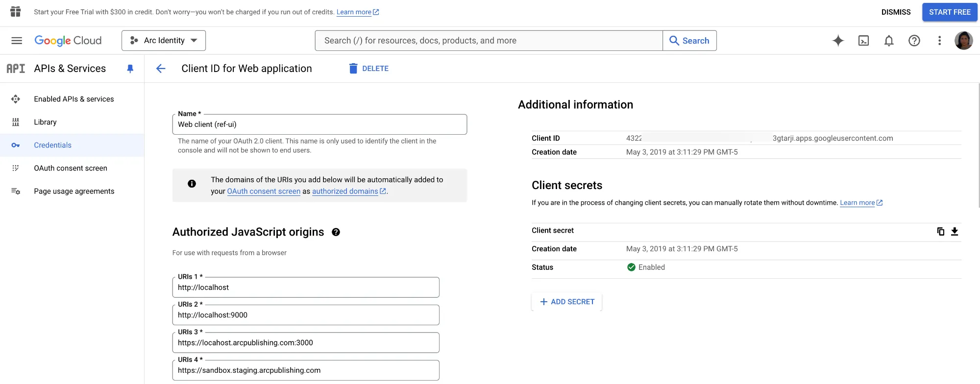Click START FREE button

coord(950,12)
